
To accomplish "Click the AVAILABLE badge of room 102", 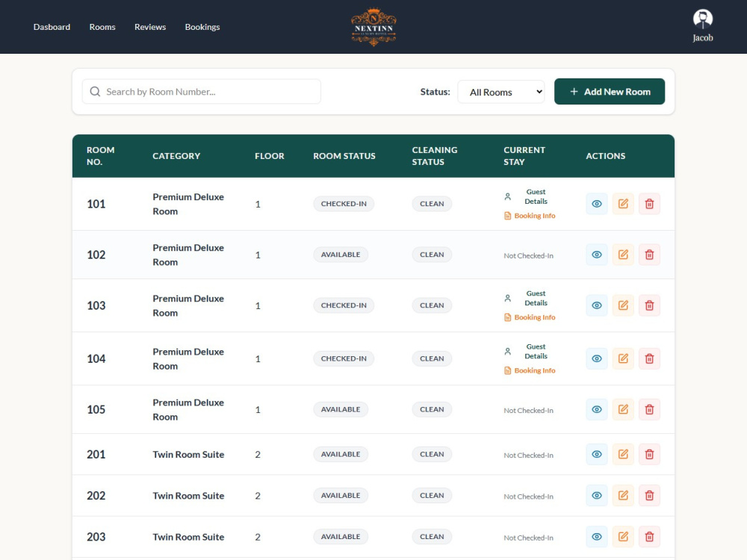I will 341,255.
